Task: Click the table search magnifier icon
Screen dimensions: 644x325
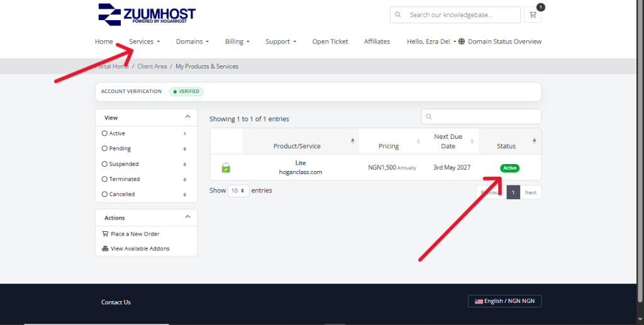Action: (x=429, y=116)
